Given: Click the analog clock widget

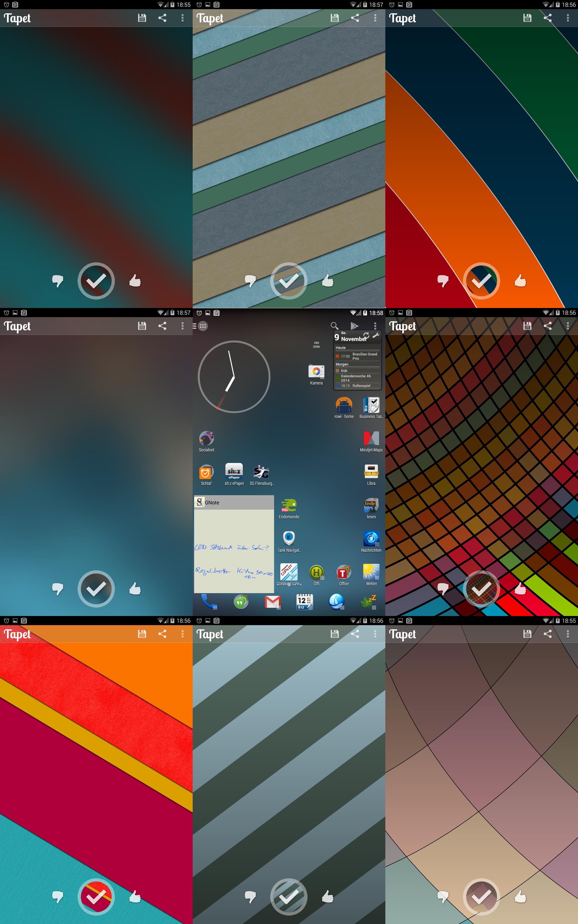Looking at the screenshot, I should point(234,377).
